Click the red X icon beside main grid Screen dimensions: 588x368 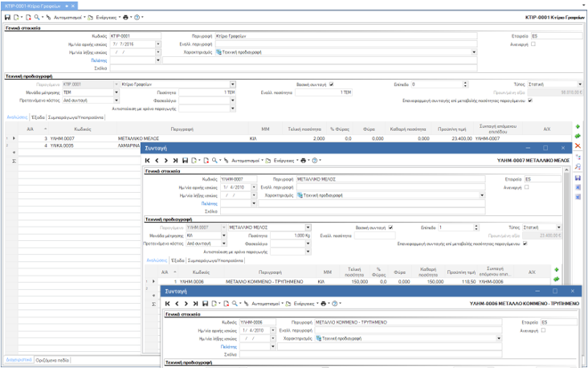pyautogui.click(x=578, y=146)
